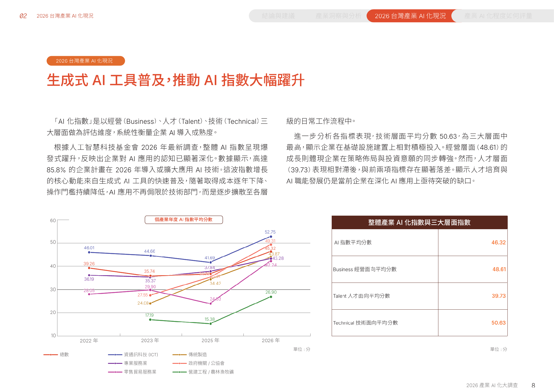The width and height of the screenshot is (554, 392).
Task: Click the 17.19 data label
Action: pos(149,315)
